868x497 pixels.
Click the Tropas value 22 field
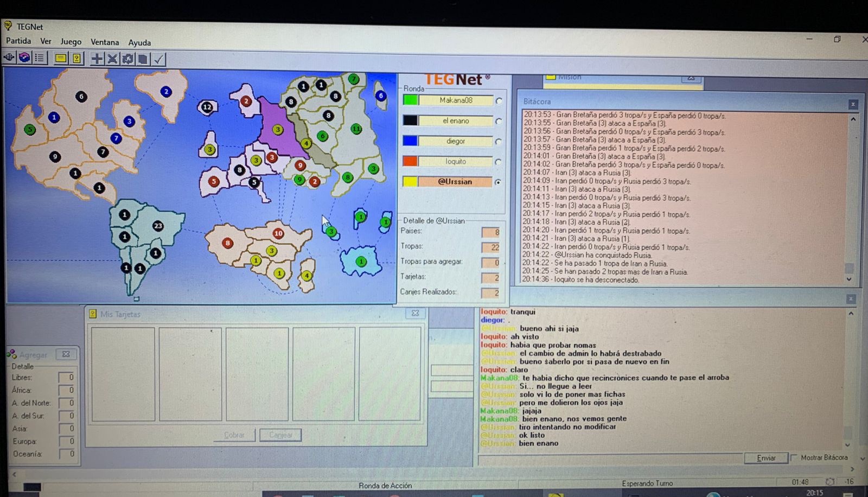tap(490, 247)
